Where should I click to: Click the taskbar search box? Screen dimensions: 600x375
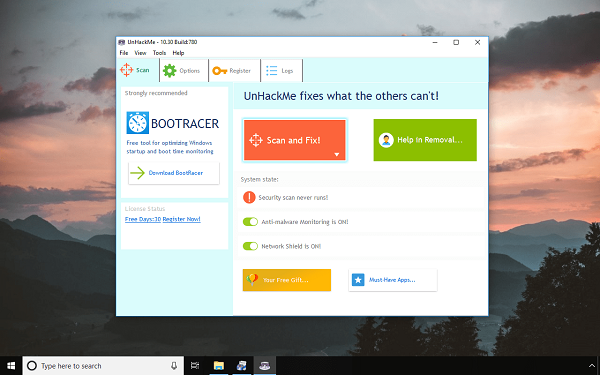pyautogui.click(x=103, y=366)
